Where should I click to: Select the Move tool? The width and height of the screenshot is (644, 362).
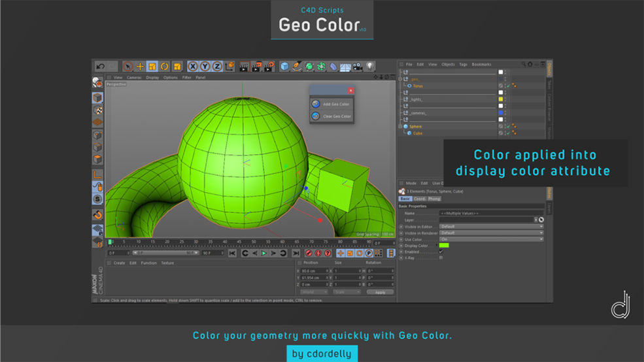(140, 66)
